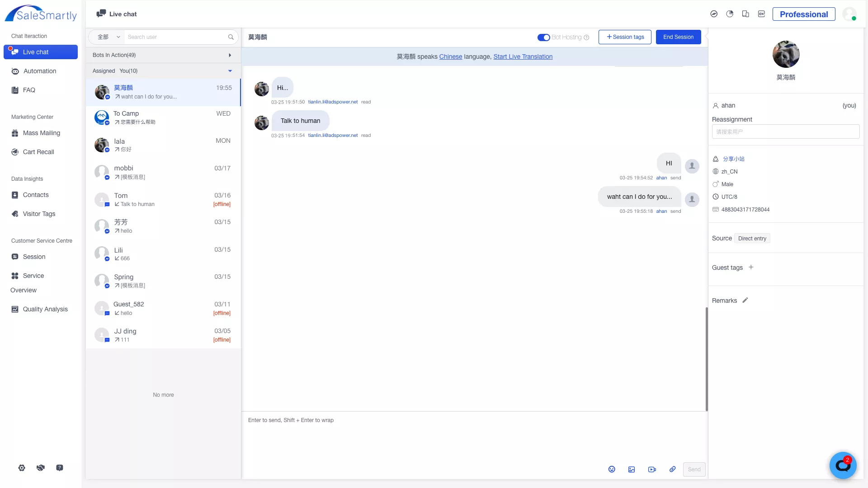Add a guest tag with the plus icon
Image resolution: width=868 pixels, height=488 pixels.
[751, 267]
